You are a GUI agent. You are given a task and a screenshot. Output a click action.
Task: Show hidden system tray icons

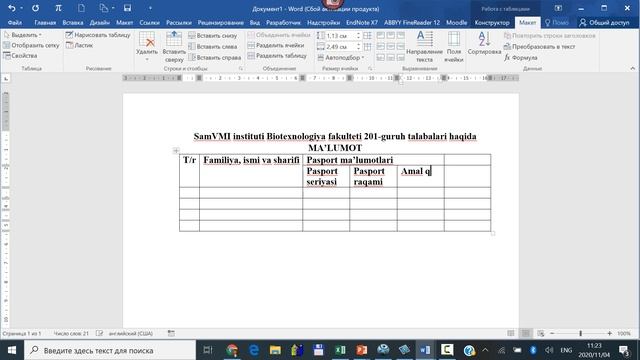(x=485, y=350)
